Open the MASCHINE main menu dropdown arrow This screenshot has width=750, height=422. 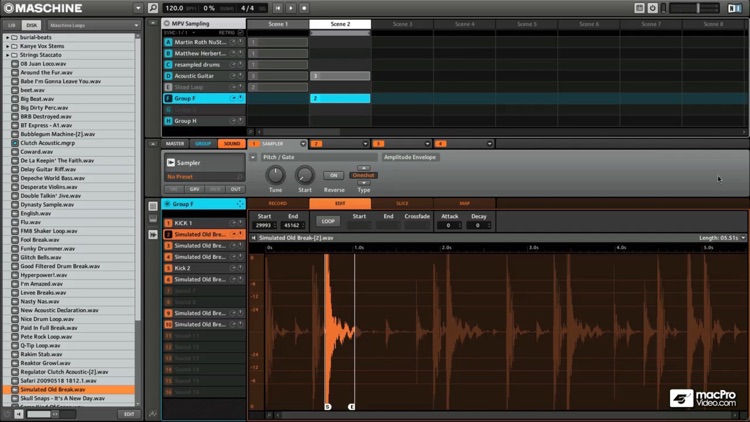pos(138,8)
